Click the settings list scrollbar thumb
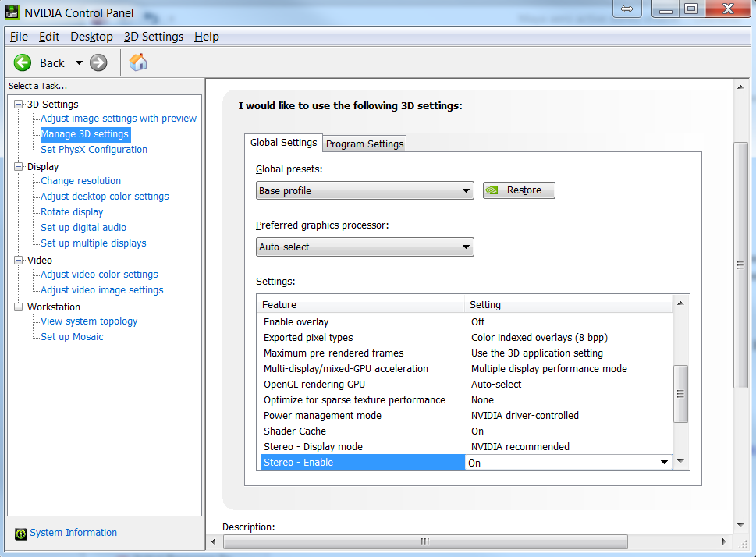This screenshot has height=557, width=756. [680, 394]
